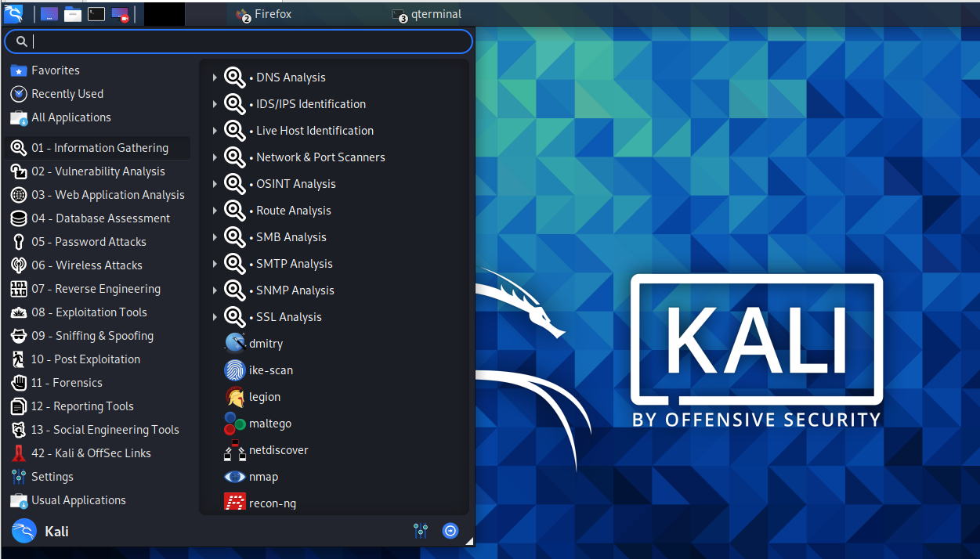Image resolution: width=980 pixels, height=559 pixels.
Task: Click inside the application menu search field
Action: pos(238,41)
